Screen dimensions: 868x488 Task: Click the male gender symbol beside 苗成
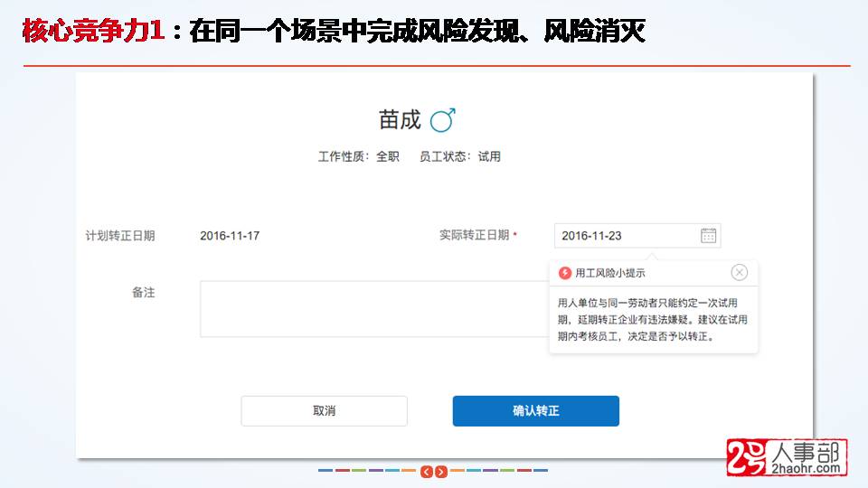(x=442, y=119)
